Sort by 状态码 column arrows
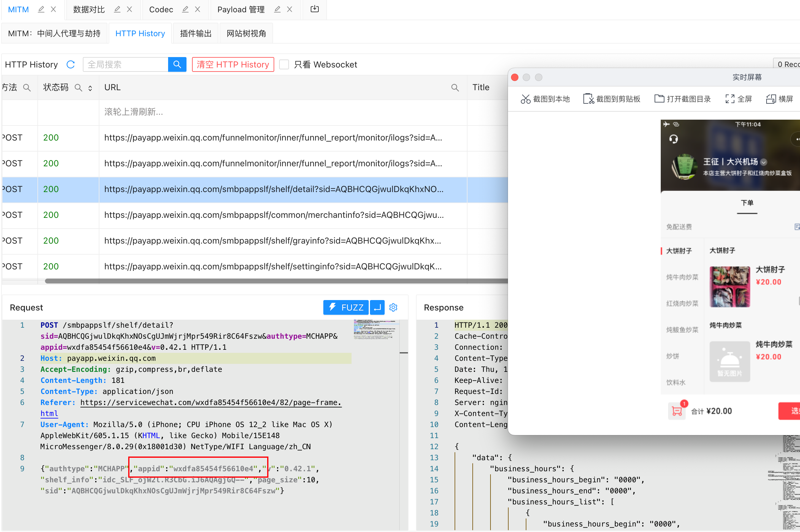The height and width of the screenshot is (532, 800). click(90, 88)
